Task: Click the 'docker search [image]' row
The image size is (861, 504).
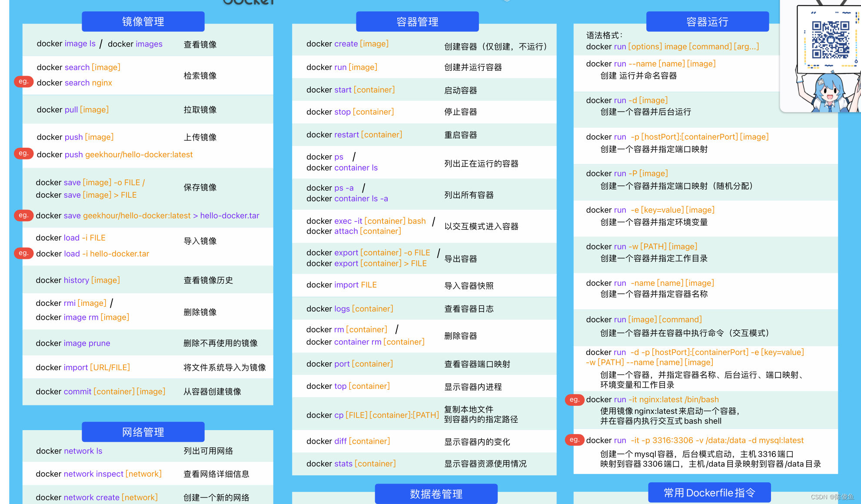Action: pyautogui.click(x=79, y=67)
